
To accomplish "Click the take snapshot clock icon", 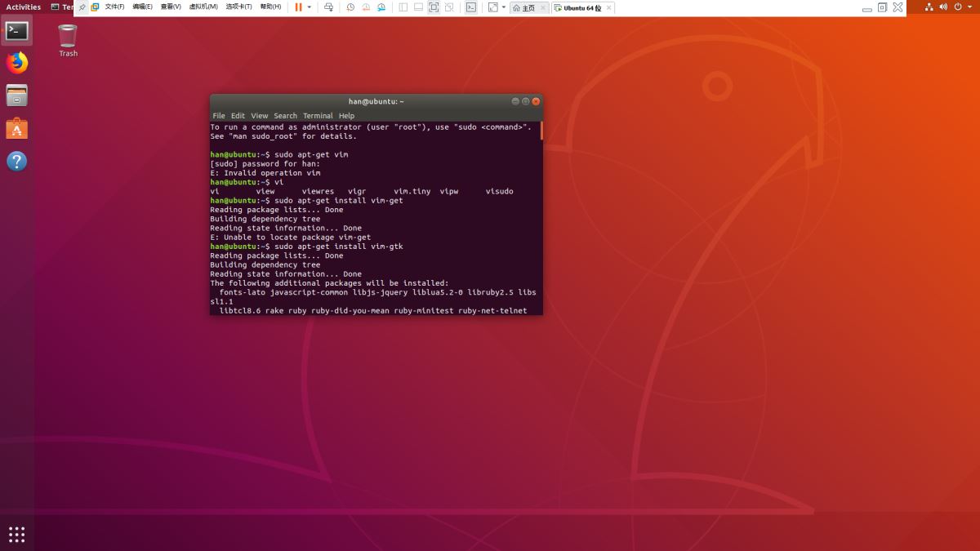I will [x=350, y=7].
